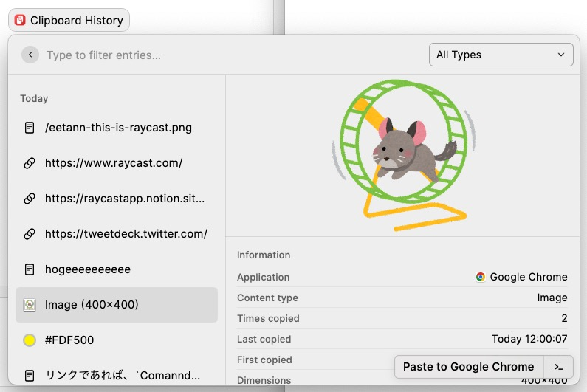Viewport: 587px width, 392px height.
Task: Select the #FDF500 color entry
Action: click(117, 340)
